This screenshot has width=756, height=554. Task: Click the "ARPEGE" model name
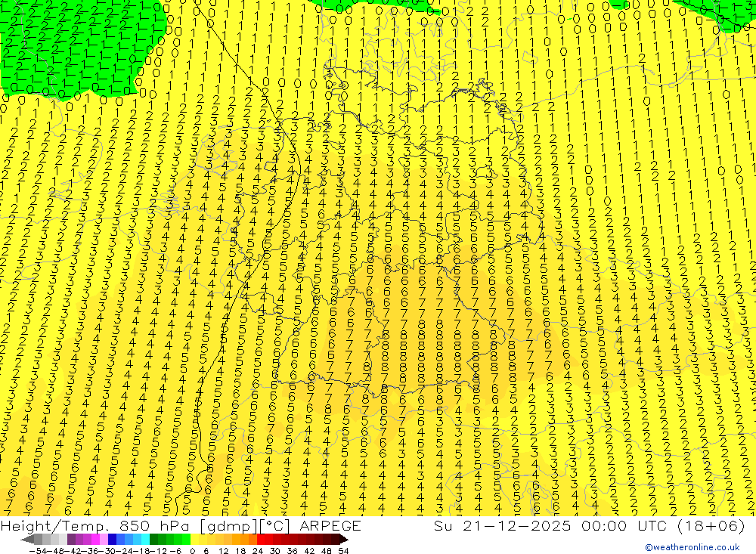pos(330,525)
